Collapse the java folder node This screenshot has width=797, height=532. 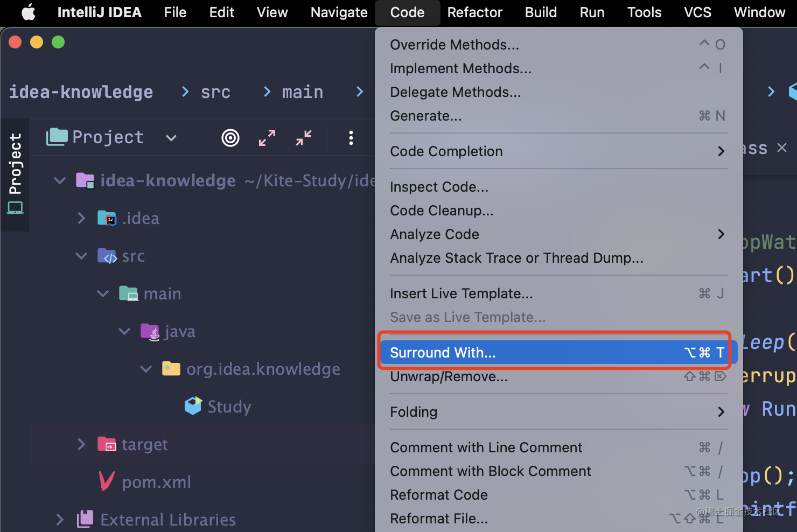point(124,331)
